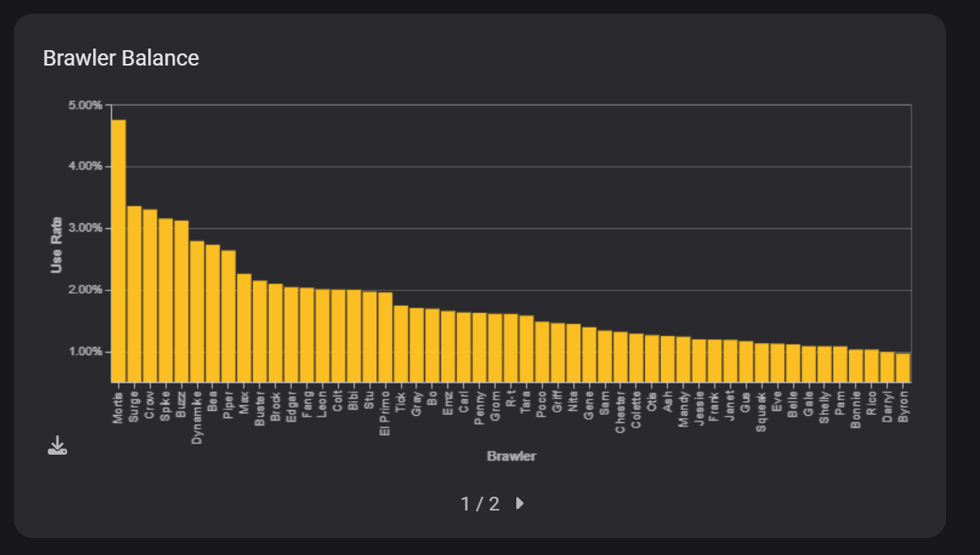Click the Piper bar
The image size is (980, 555).
tap(228, 316)
